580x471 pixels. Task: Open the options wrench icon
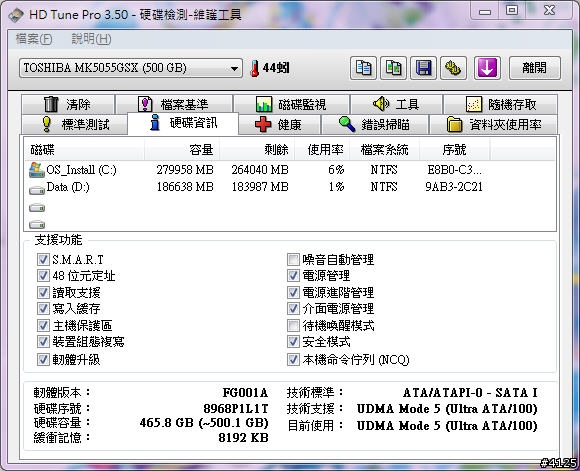click(x=453, y=68)
